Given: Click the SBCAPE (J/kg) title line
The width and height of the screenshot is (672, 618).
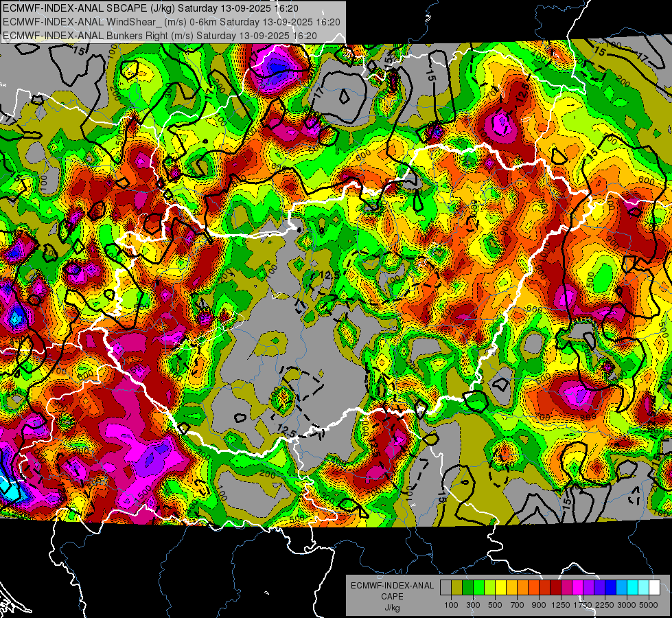Looking at the screenshot, I should tap(150, 8).
